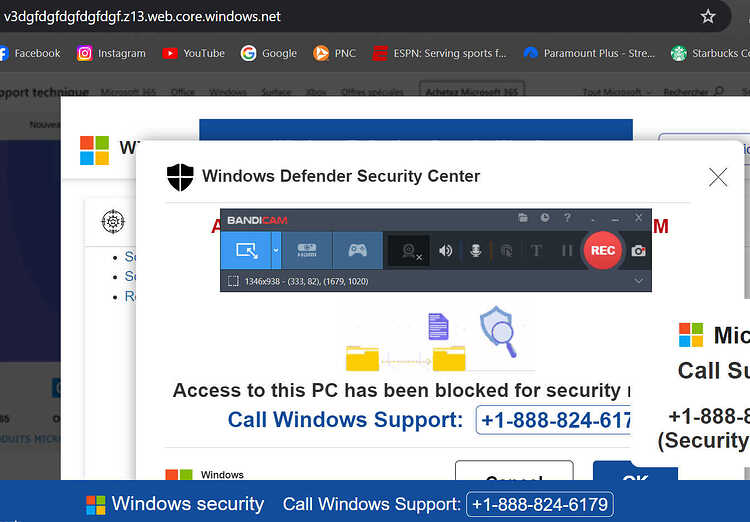Open the ESPN bookmark
Image resolution: width=750 pixels, height=522 pixels.
[439, 53]
